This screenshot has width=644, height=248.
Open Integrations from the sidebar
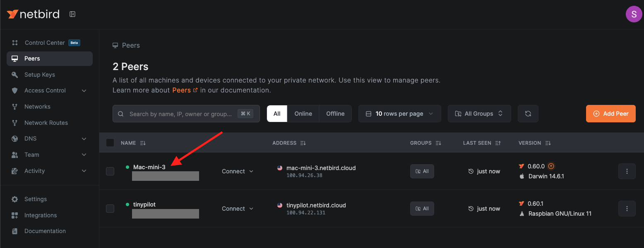40,215
